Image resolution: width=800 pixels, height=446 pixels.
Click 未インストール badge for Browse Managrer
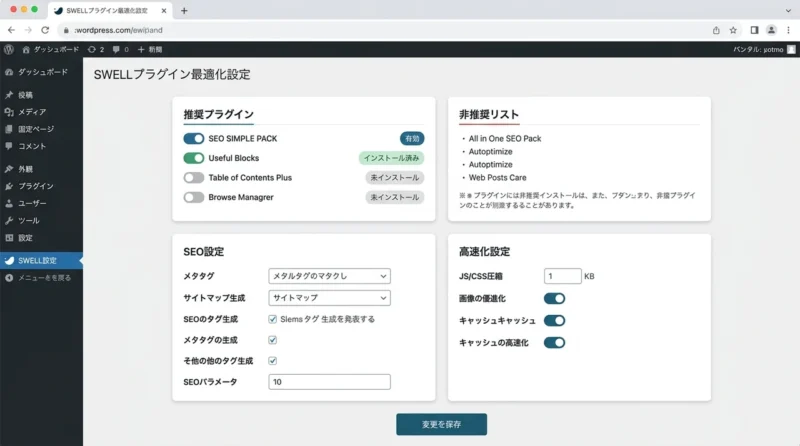coord(395,197)
